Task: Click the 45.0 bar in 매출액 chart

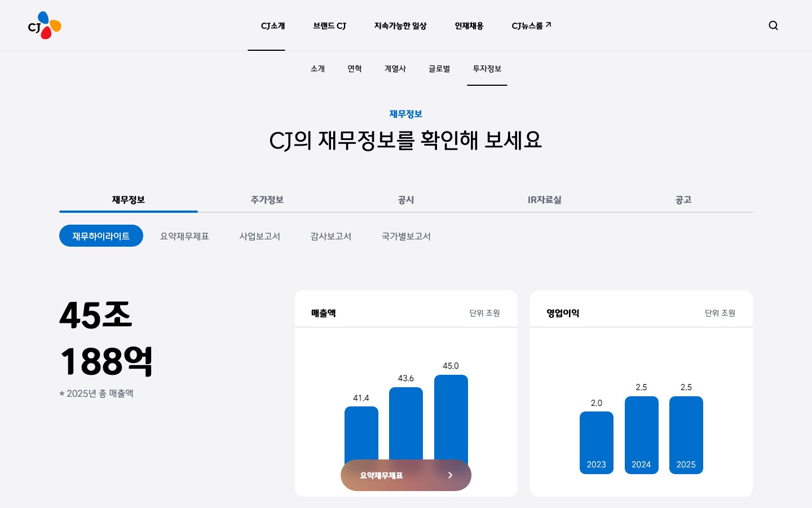Action: pos(451,418)
